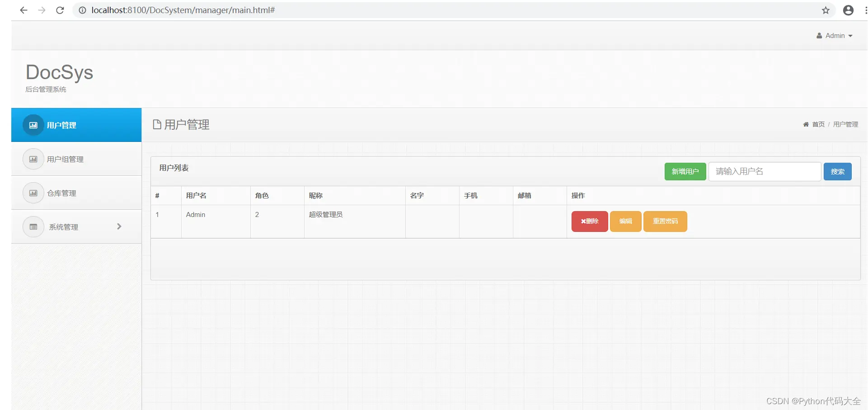
Task: Click the 用户组管理 sidebar icon
Action: [33, 159]
